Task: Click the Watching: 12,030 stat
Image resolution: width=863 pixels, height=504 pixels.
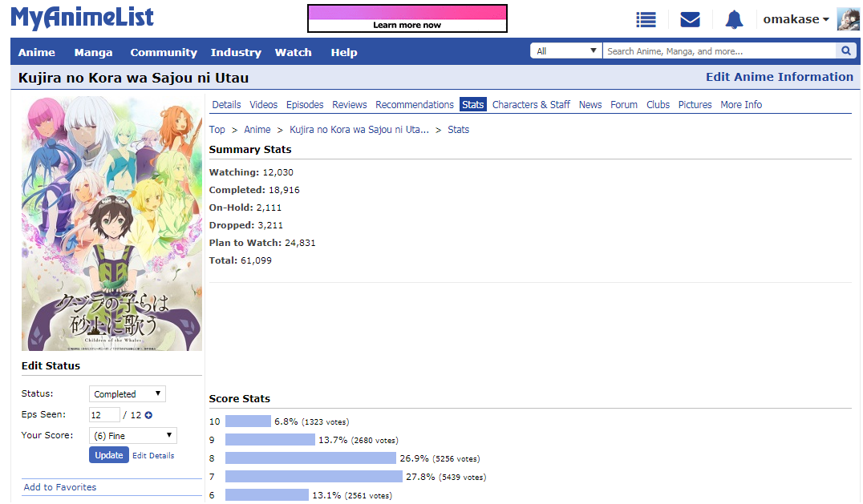Action: [x=251, y=172]
